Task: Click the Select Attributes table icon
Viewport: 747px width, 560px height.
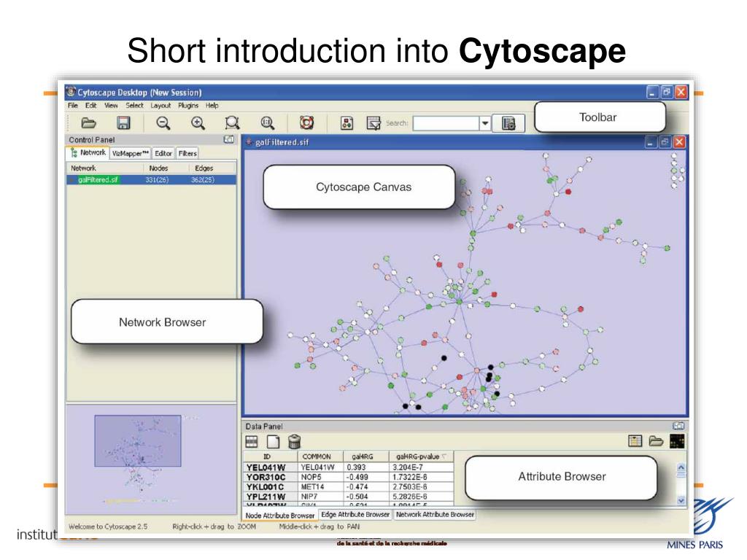Action: (x=252, y=441)
